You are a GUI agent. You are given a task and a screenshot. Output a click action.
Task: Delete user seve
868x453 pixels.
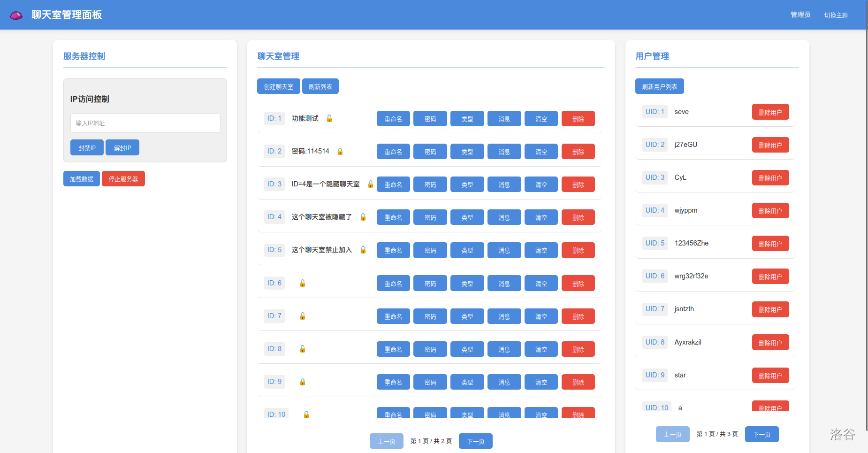[x=770, y=112]
